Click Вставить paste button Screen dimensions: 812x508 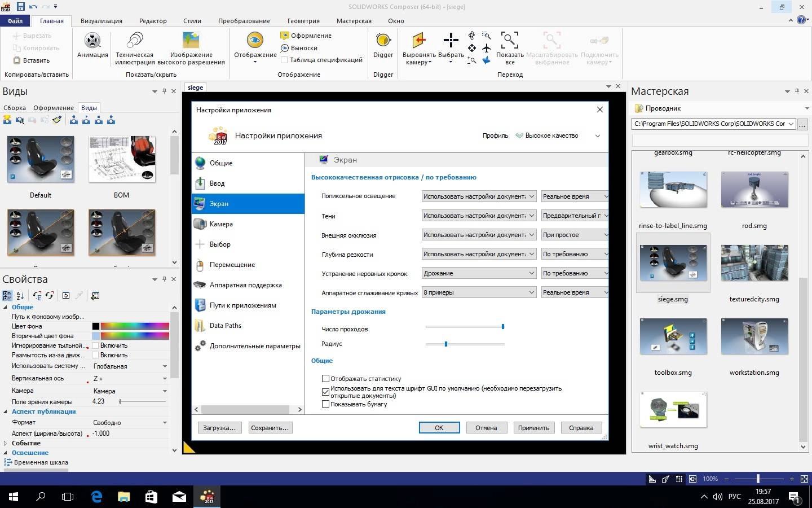click(32, 60)
